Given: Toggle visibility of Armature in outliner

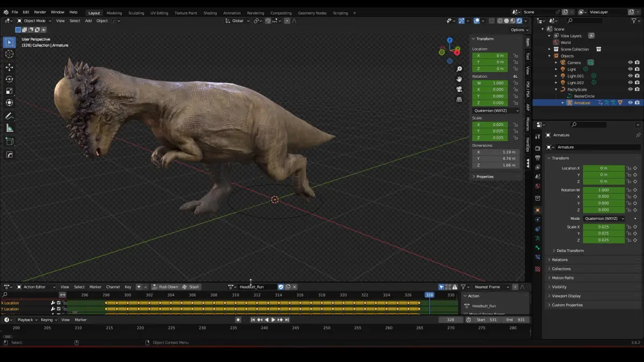Looking at the screenshot, I should (630, 102).
